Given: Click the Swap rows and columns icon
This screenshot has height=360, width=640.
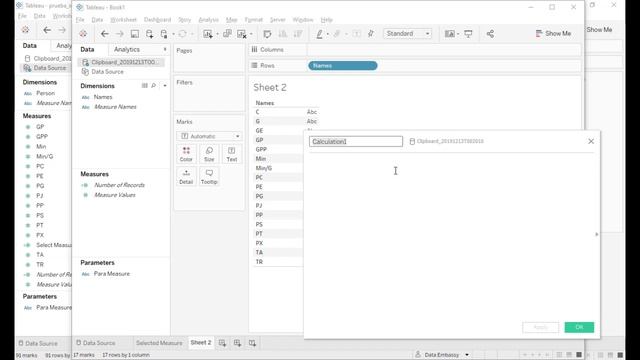Looking at the screenshot, I should pos(267,34).
